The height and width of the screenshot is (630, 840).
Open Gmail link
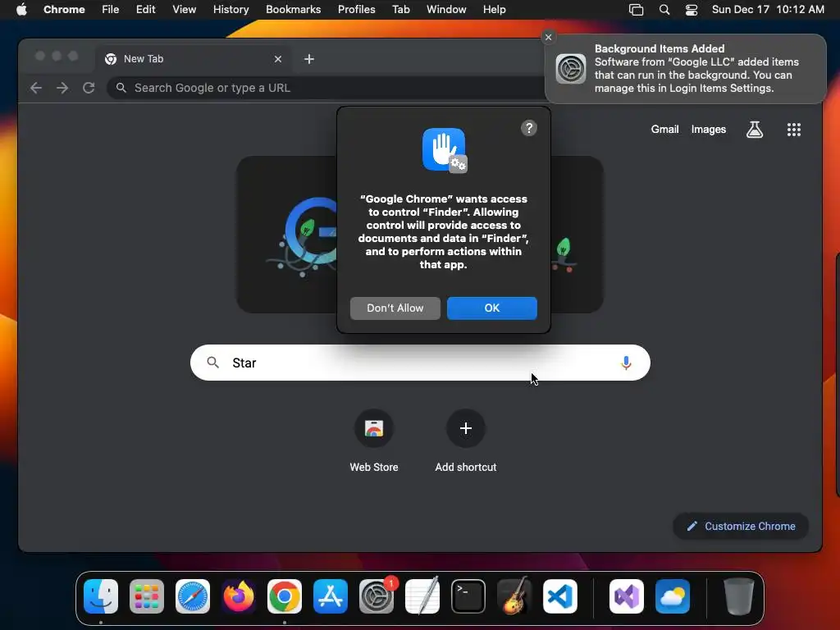pyautogui.click(x=664, y=129)
